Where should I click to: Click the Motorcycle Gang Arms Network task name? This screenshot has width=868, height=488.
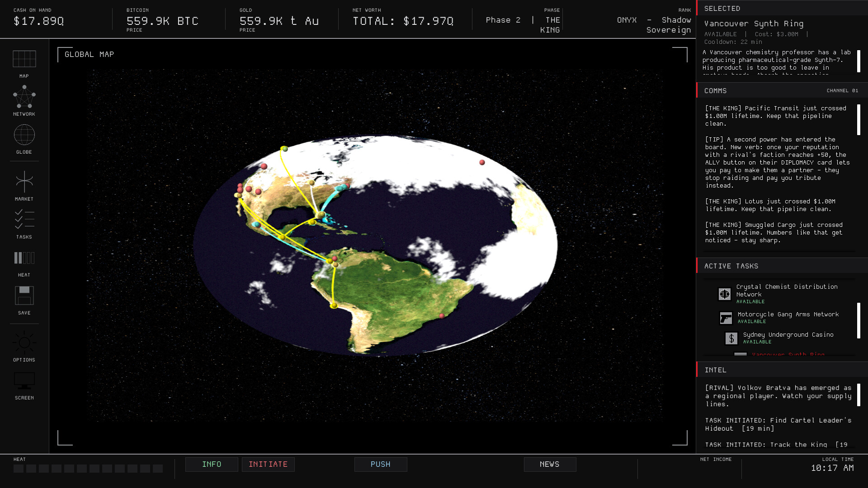click(788, 314)
